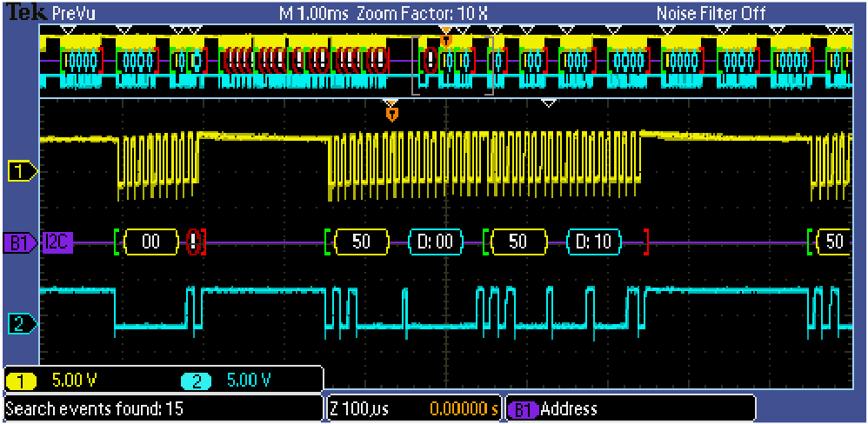Select decoded data packet D: 00
This screenshot has width=868, height=424.
pos(435,242)
